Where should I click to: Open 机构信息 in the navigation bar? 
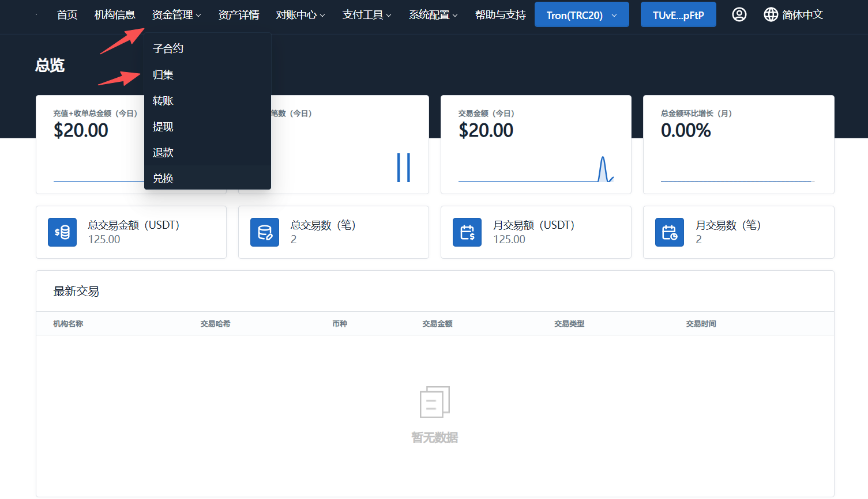115,14
